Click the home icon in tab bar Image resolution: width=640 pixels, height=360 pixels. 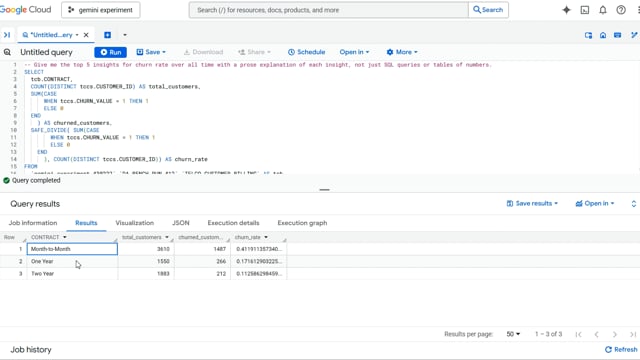coord(603,36)
